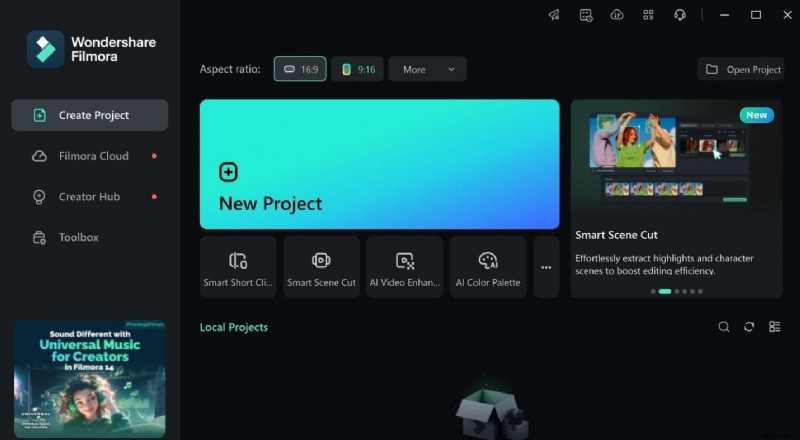Click the plus icon on New Project card
The image size is (800, 440).
tap(228, 172)
